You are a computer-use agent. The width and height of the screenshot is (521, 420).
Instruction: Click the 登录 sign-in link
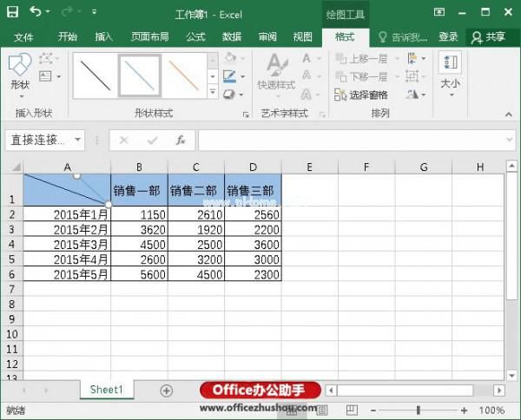448,37
